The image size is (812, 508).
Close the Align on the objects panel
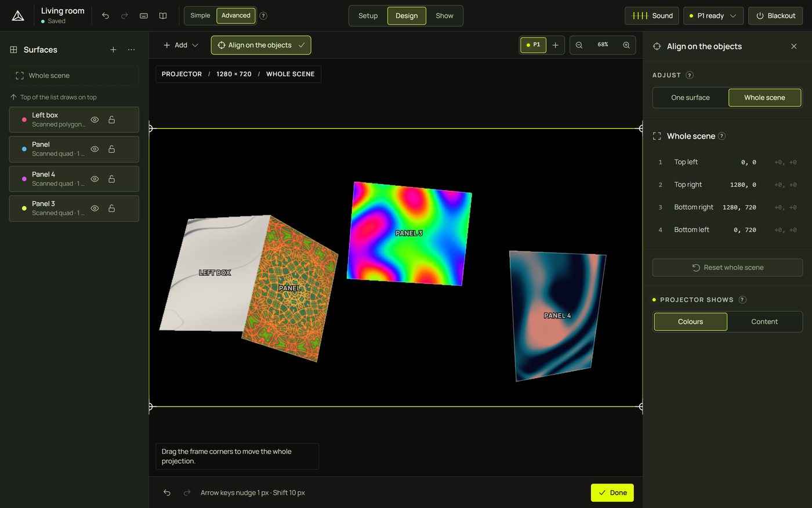coord(794,46)
